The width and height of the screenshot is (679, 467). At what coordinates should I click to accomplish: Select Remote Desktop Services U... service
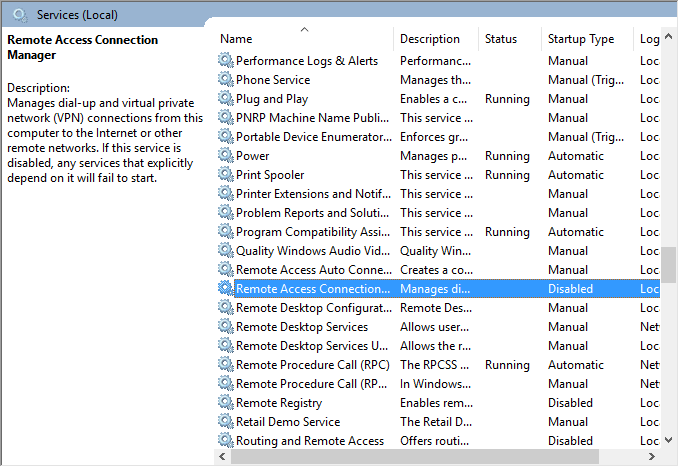(x=312, y=346)
